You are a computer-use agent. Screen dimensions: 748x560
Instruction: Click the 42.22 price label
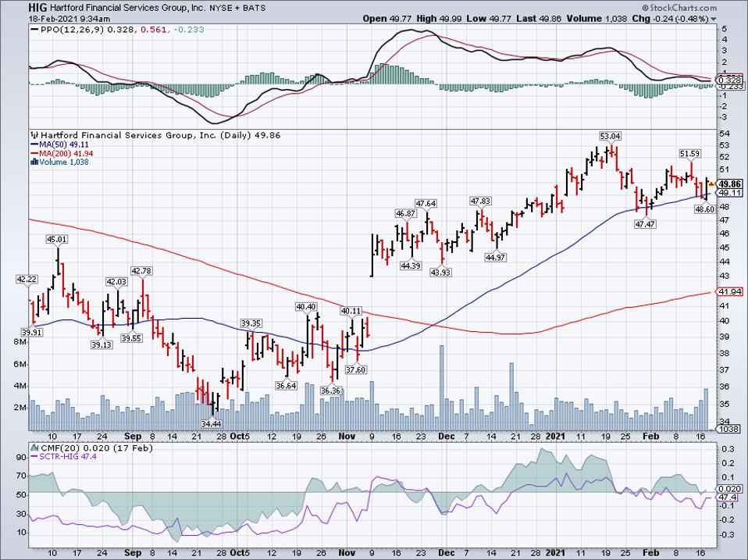[x=26, y=279]
